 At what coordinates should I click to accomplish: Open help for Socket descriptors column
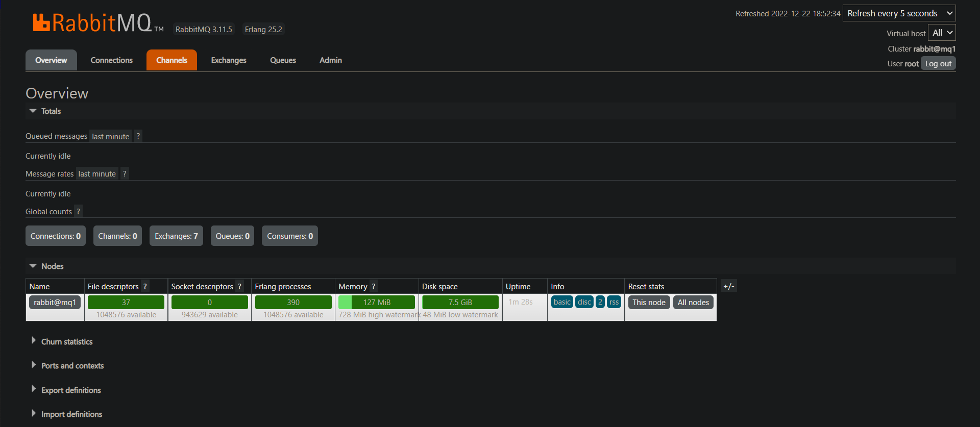point(239,286)
